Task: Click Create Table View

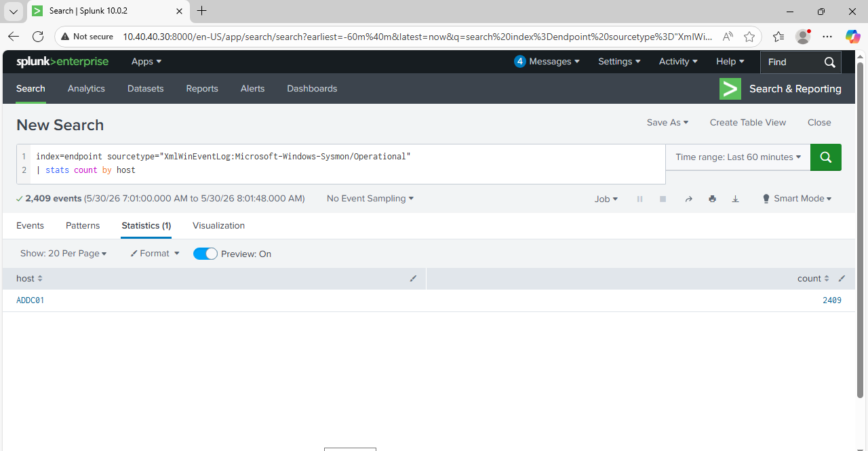Action: point(748,123)
